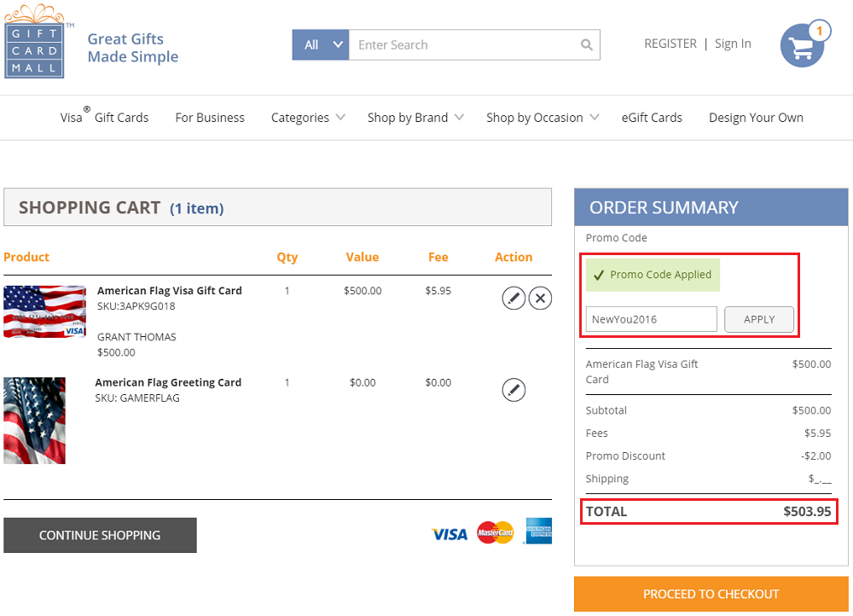This screenshot has height=616, width=853.
Task: Click PROCEED TO CHECKOUT
Action: click(x=711, y=594)
